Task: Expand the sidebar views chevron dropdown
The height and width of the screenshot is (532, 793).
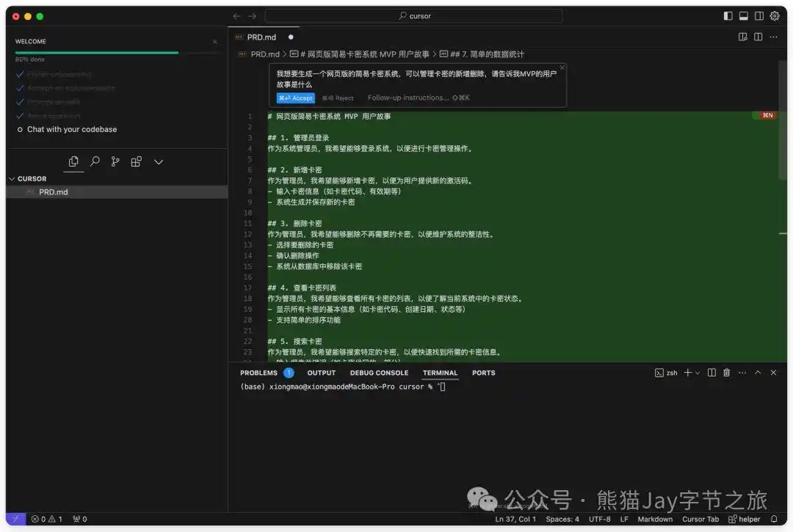Action: tap(159, 161)
